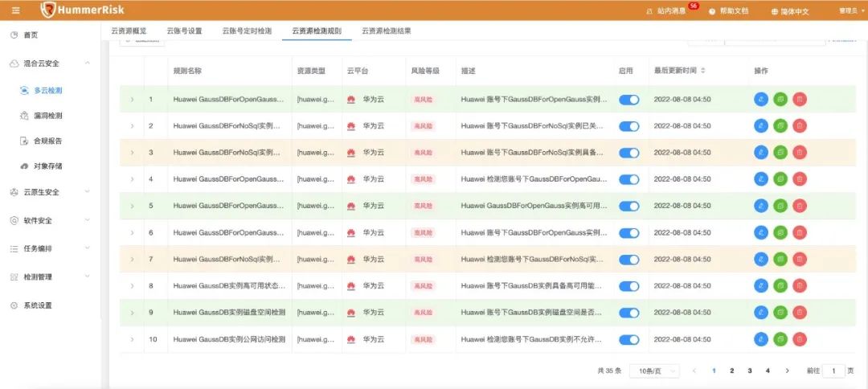The width and height of the screenshot is (868, 389).
Task: Click blue edit icon in row 10
Action: [761, 339]
